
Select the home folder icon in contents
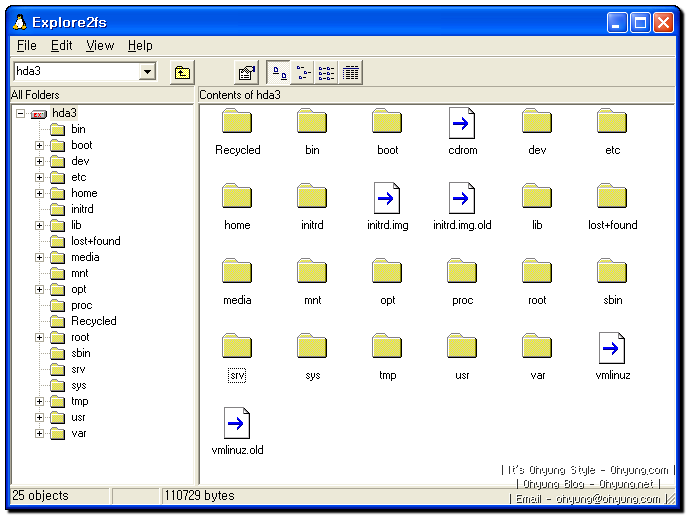point(237,196)
